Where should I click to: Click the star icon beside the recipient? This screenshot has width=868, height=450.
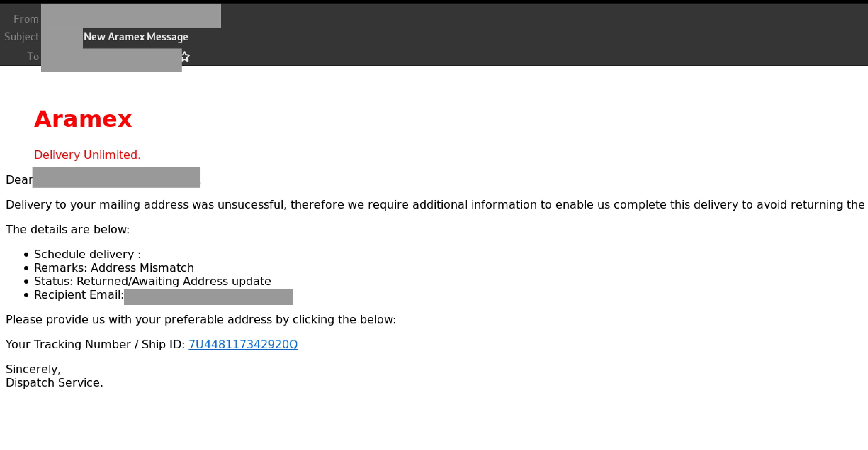185,56
